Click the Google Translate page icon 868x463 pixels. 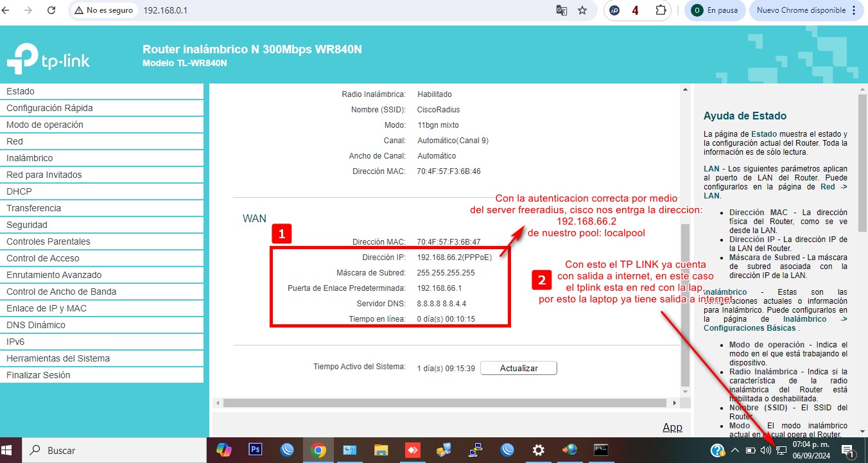pos(561,10)
